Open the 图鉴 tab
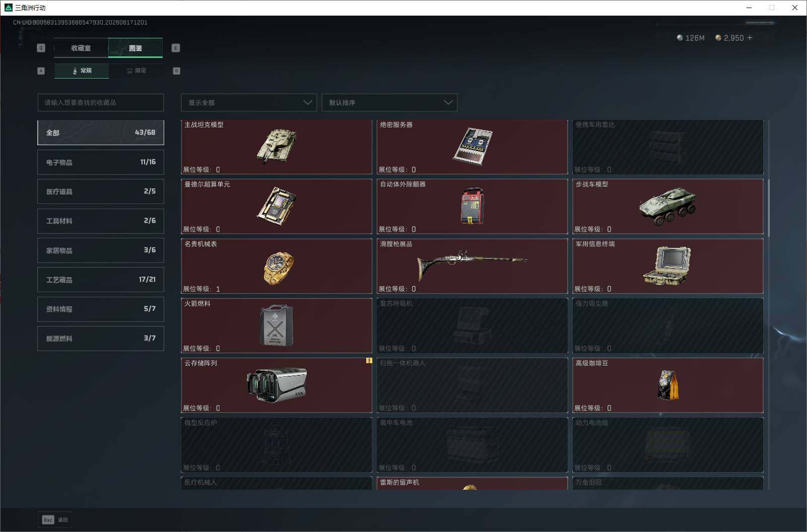 136,48
